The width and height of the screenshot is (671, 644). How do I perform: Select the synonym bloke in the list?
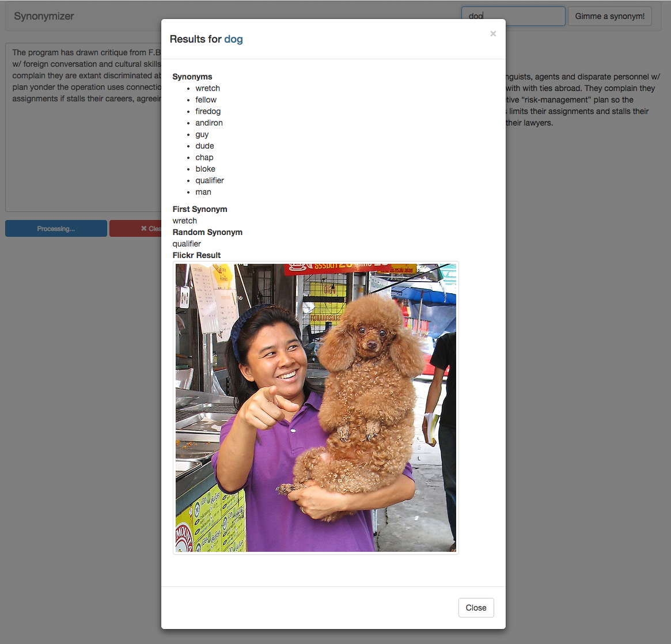[x=206, y=169]
